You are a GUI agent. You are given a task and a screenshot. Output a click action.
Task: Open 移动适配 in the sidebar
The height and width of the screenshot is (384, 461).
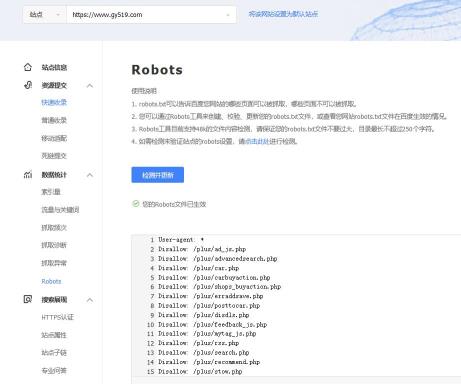coord(54,138)
